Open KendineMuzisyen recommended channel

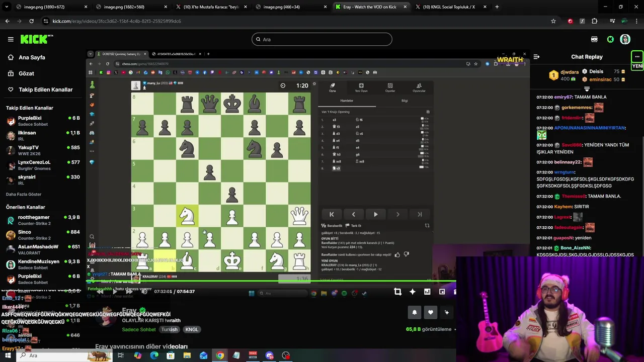click(x=43, y=264)
